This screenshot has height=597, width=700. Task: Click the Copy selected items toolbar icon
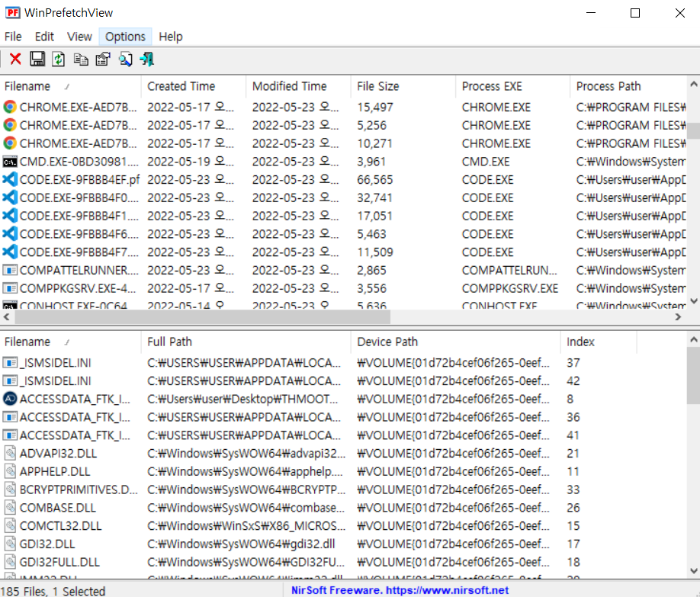pos(81,59)
